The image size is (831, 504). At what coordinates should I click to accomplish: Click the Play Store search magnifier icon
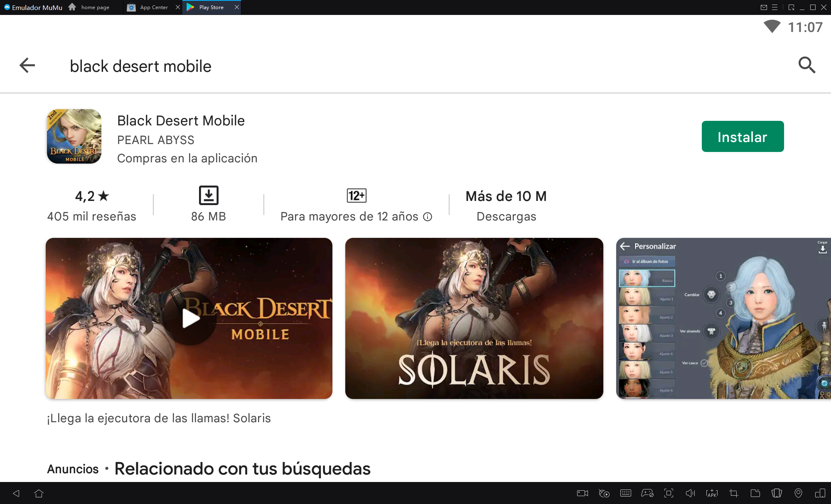click(806, 65)
